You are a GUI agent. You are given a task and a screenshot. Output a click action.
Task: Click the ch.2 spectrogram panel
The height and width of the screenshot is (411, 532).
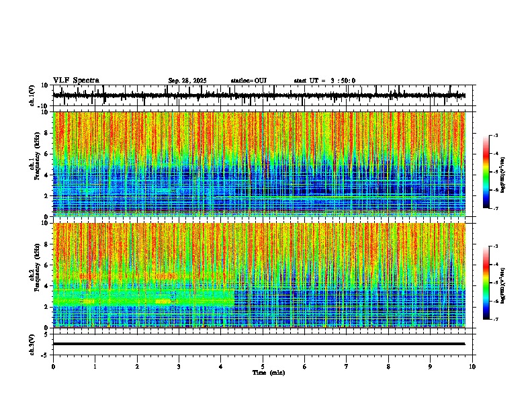pos(259,275)
